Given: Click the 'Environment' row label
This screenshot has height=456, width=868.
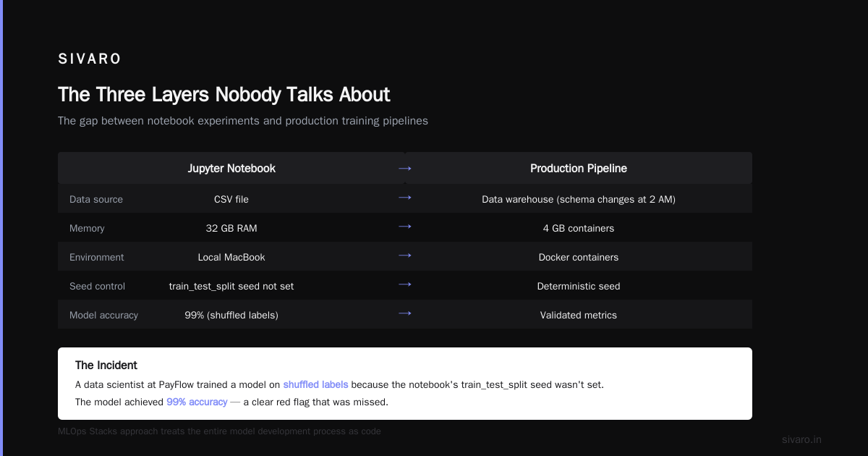Looking at the screenshot, I should [x=97, y=257].
